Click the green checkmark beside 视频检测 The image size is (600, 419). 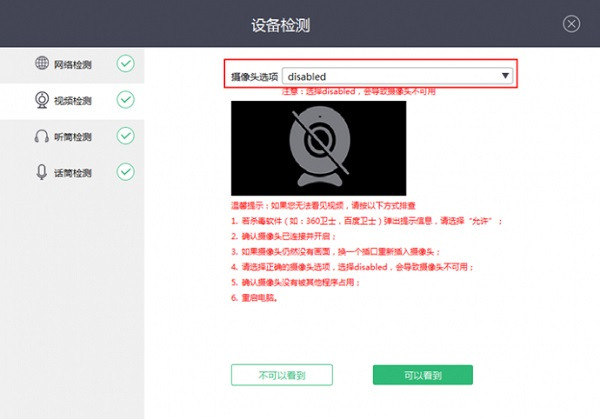pos(125,100)
